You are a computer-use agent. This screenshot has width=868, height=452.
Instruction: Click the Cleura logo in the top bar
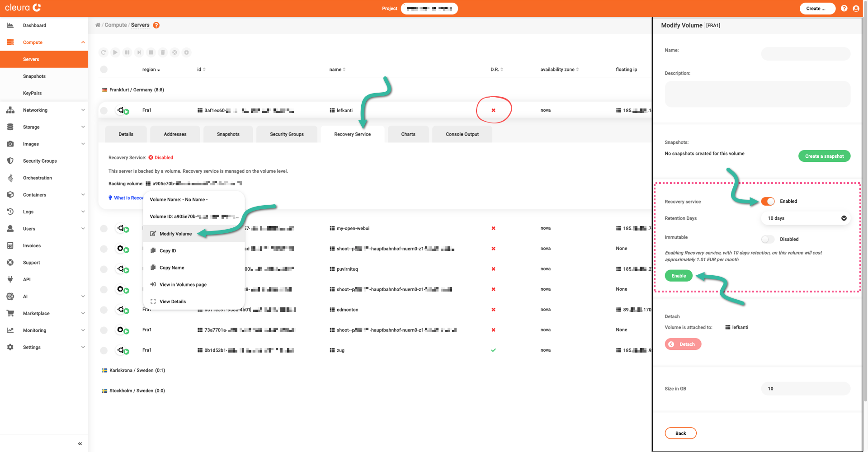(22, 7)
